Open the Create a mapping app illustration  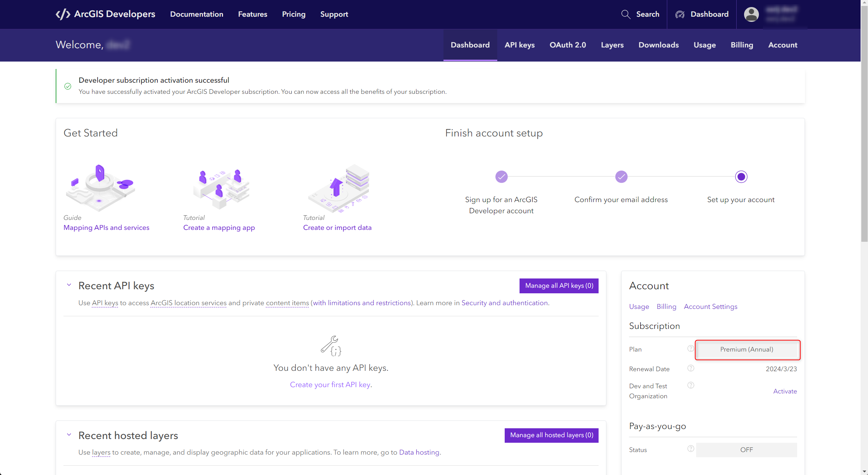click(x=221, y=189)
